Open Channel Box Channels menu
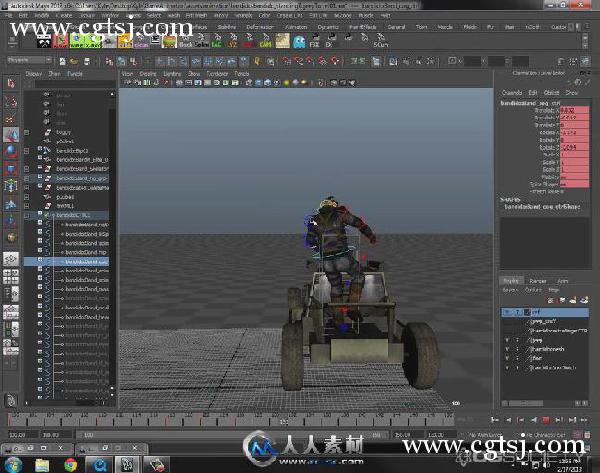The height and width of the screenshot is (473, 600). (x=512, y=93)
